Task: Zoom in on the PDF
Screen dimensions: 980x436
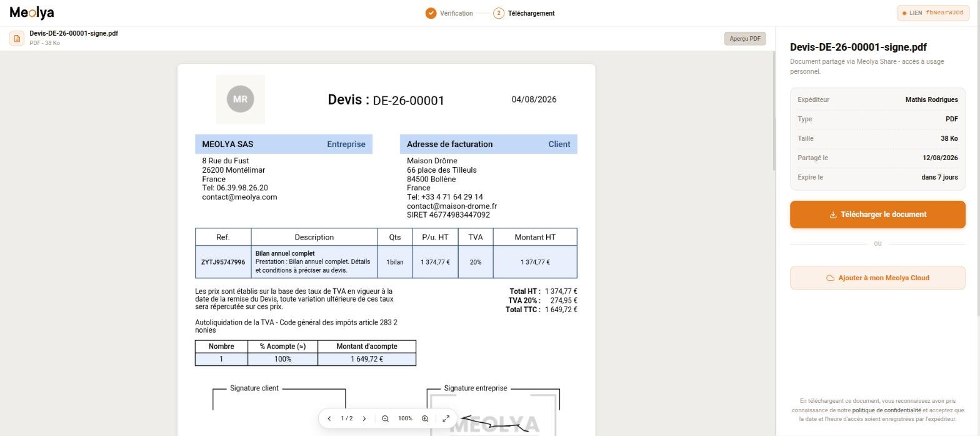Action: [425, 418]
